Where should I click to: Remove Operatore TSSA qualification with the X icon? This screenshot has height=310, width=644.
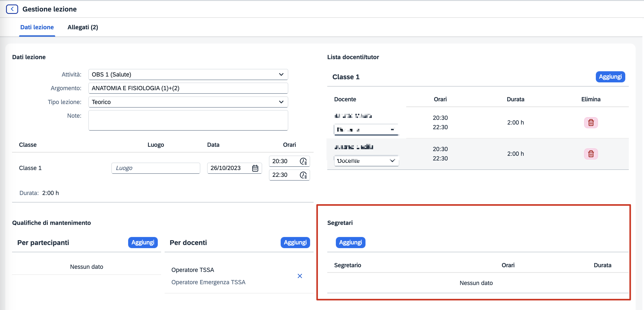300,276
